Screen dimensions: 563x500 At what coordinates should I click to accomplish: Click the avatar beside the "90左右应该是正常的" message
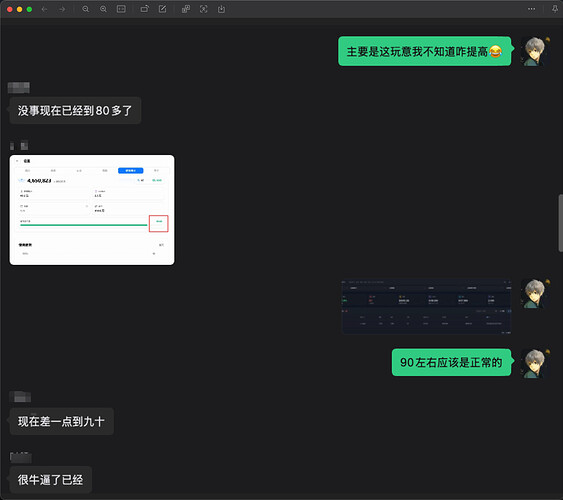pyautogui.click(x=534, y=363)
